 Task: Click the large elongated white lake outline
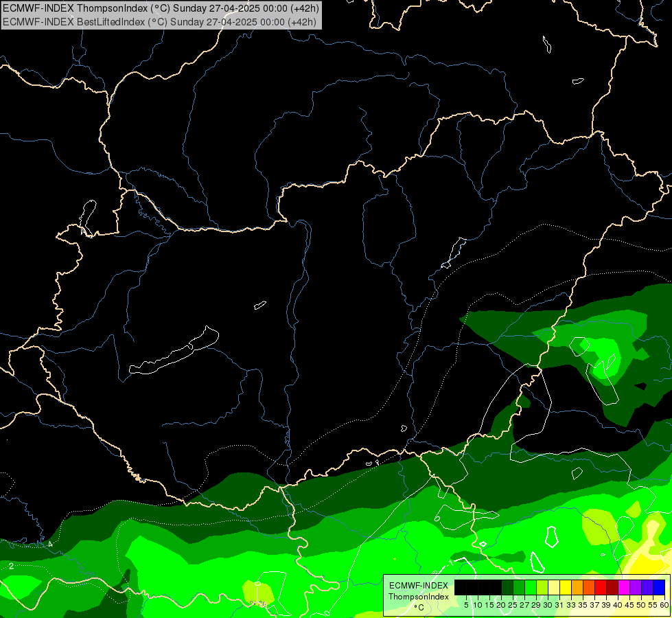(174, 350)
